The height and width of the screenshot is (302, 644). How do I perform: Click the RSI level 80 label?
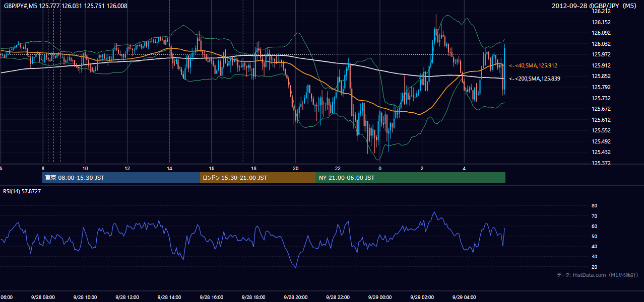[x=594, y=206]
